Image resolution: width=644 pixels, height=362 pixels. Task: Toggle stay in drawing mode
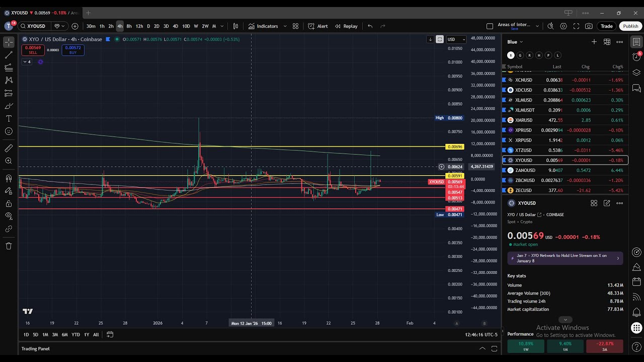point(9,191)
